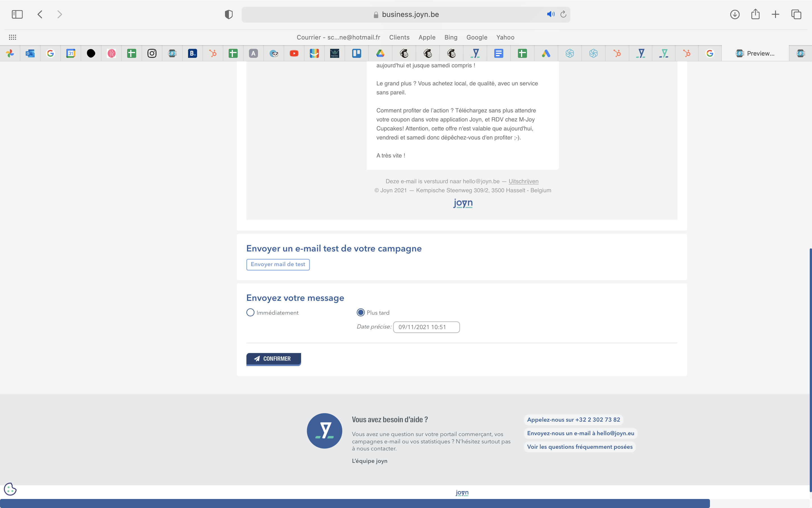The height and width of the screenshot is (508, 812).
Task: Show the tab overview icon
Action: pyautogui.click(x=796, y=14)
